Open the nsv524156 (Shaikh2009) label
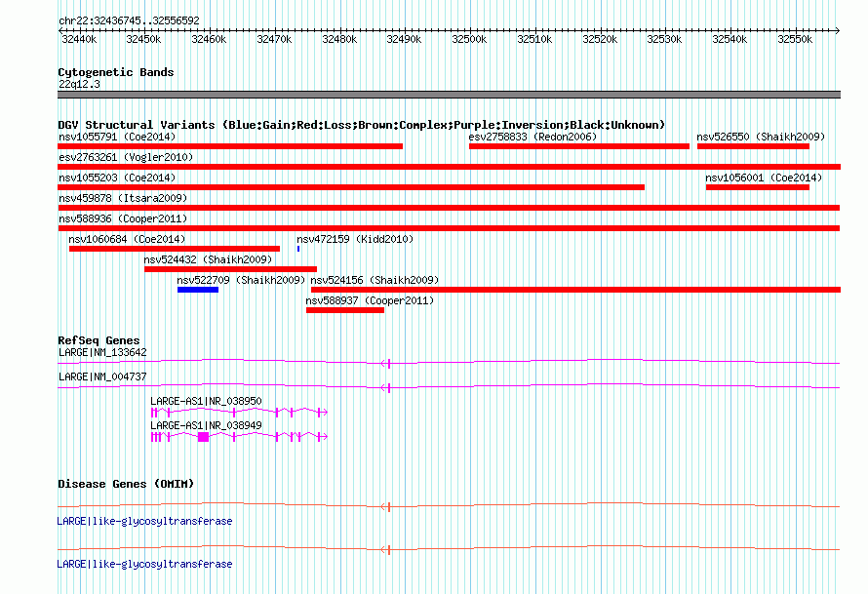The width and height of the screenshot is (868, 594). click(x=375, y=280)
